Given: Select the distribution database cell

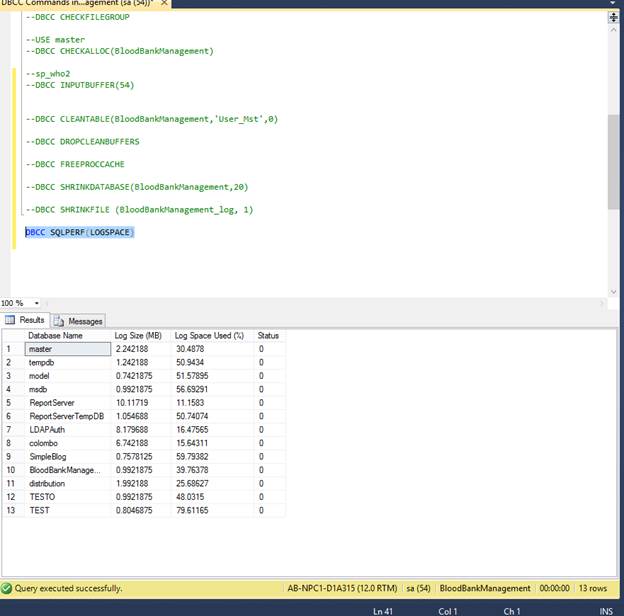Looking at the screenshot, I should [68, 483].
